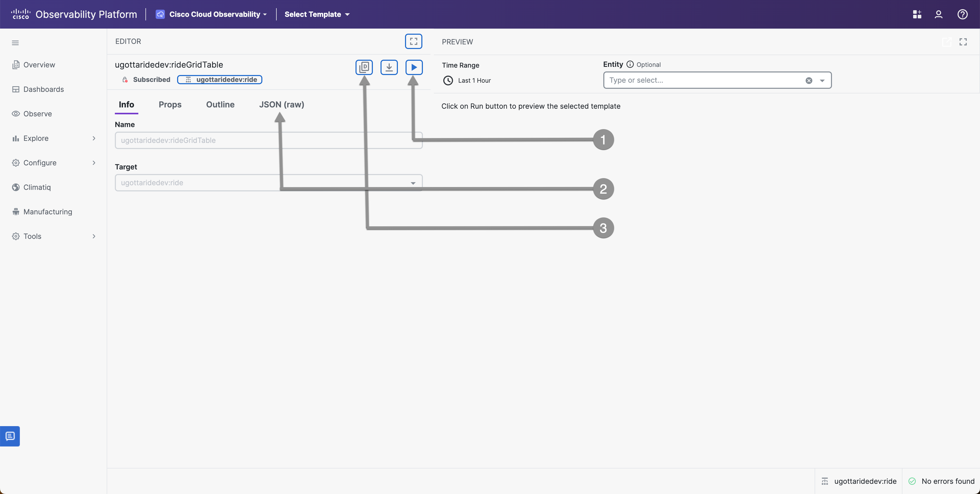Open the feedback chat button
This screenshot has width=980, height=494.
point(10,436)
